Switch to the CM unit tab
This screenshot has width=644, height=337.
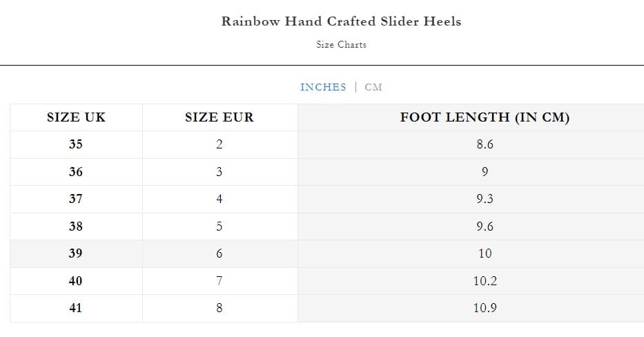point(373,87)
